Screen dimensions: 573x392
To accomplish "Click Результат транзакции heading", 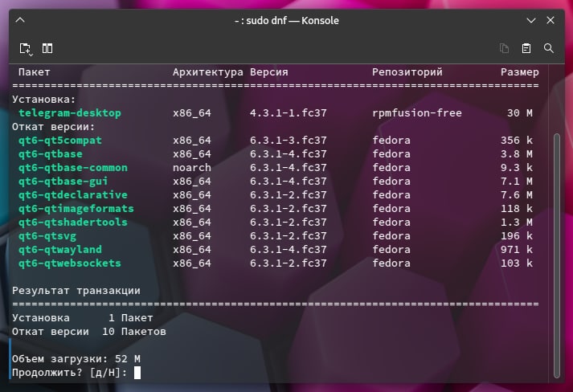I will click(76, 291).
